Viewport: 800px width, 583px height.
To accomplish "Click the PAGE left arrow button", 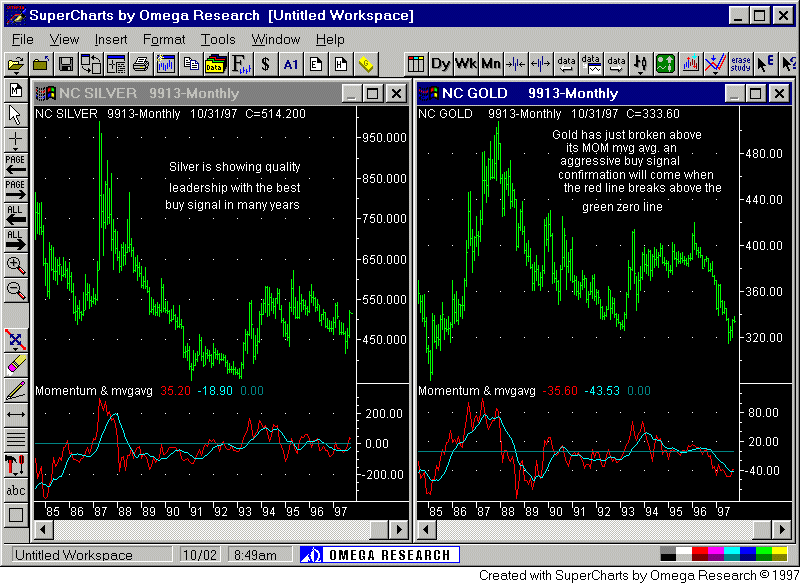I will point(16,165).
